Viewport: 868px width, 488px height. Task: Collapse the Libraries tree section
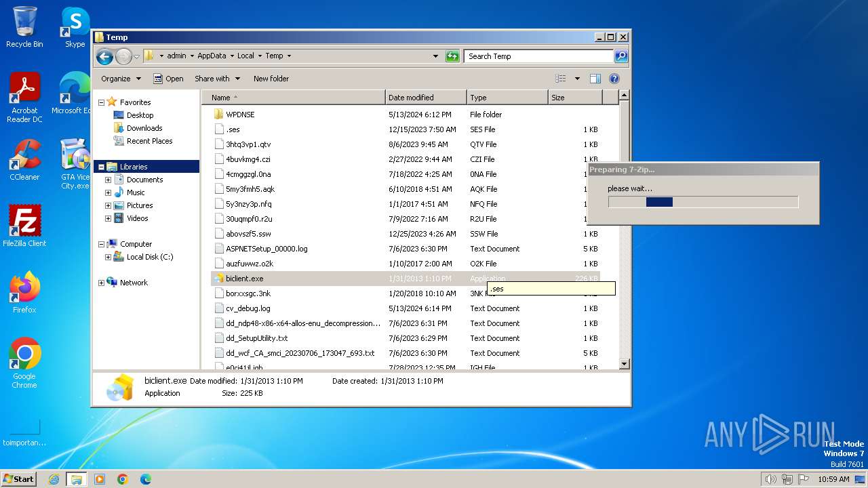(x=101, y=167)
